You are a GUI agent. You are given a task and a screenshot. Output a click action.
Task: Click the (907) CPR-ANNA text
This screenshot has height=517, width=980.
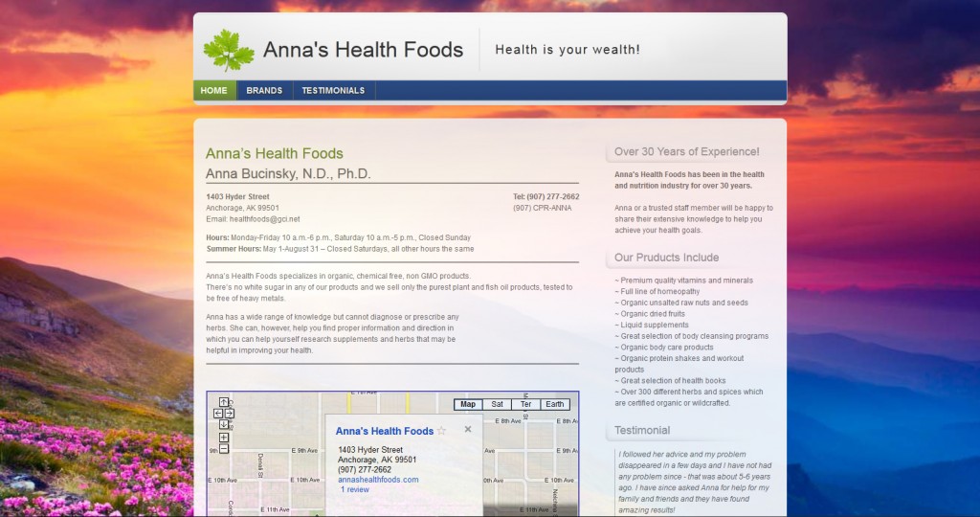542,208
